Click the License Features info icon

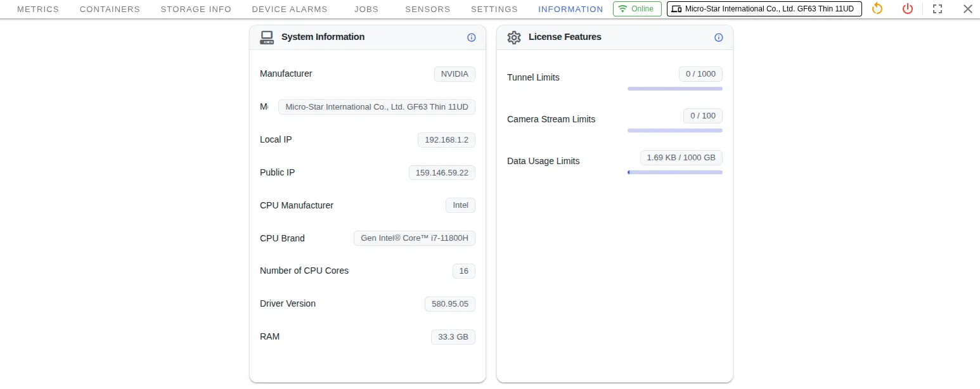(718, 37)
